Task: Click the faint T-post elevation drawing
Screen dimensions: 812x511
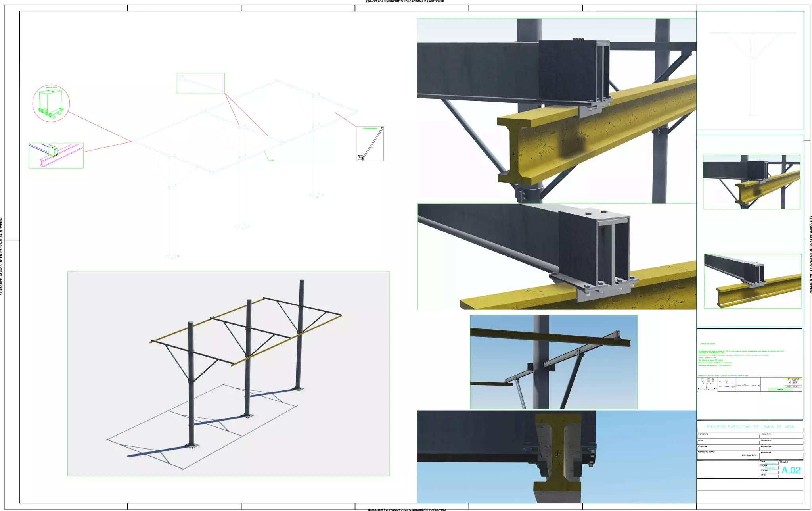Action: tap(752, 71)
